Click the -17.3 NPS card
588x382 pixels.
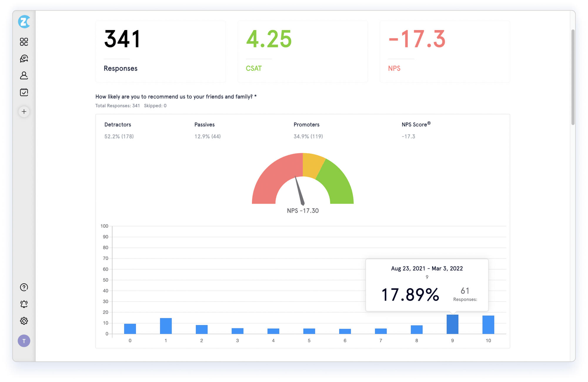[x=445, y=52]
